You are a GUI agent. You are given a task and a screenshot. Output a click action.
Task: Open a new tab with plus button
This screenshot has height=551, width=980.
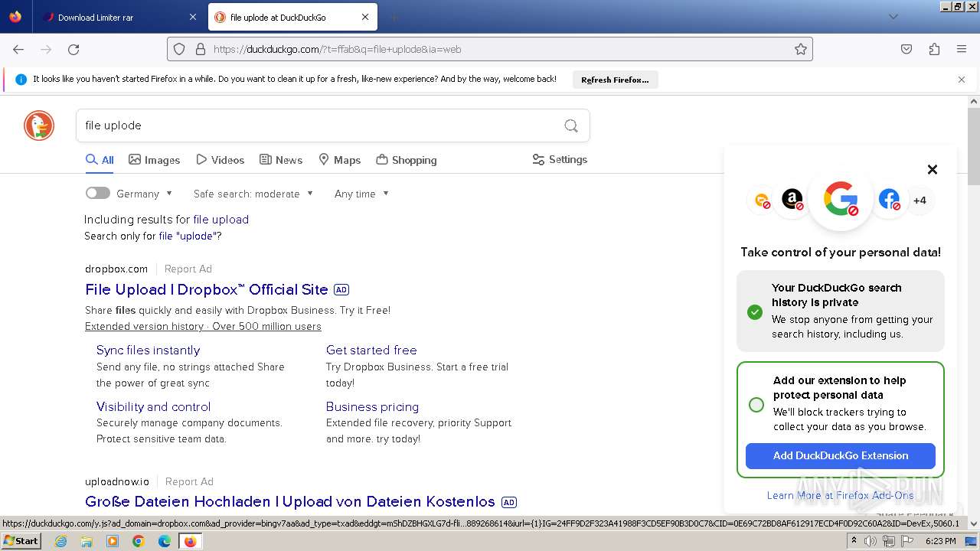tap(394, 17)
